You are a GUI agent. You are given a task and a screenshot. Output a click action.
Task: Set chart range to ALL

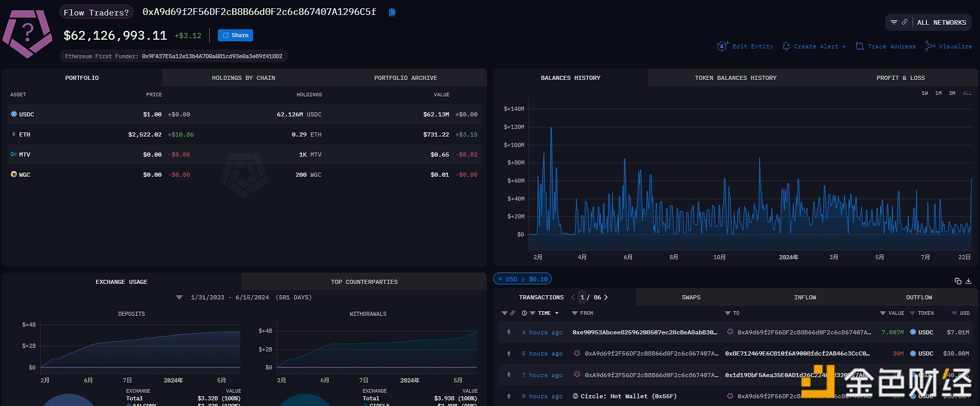967,93
